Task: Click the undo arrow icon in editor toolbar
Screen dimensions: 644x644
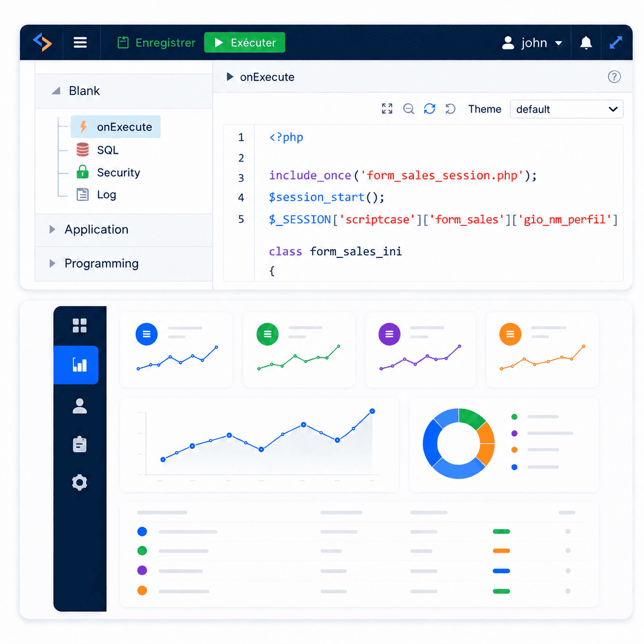Action: point(450,109)
